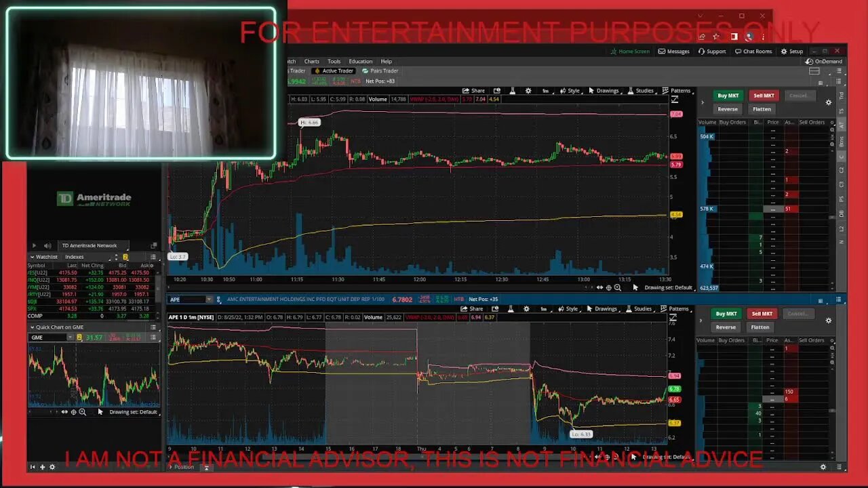Image resolution: width=868 pixels, height=488 pixels.
Task: Open the flask icon on upper chart toolbar
Action: coord(512,90)
